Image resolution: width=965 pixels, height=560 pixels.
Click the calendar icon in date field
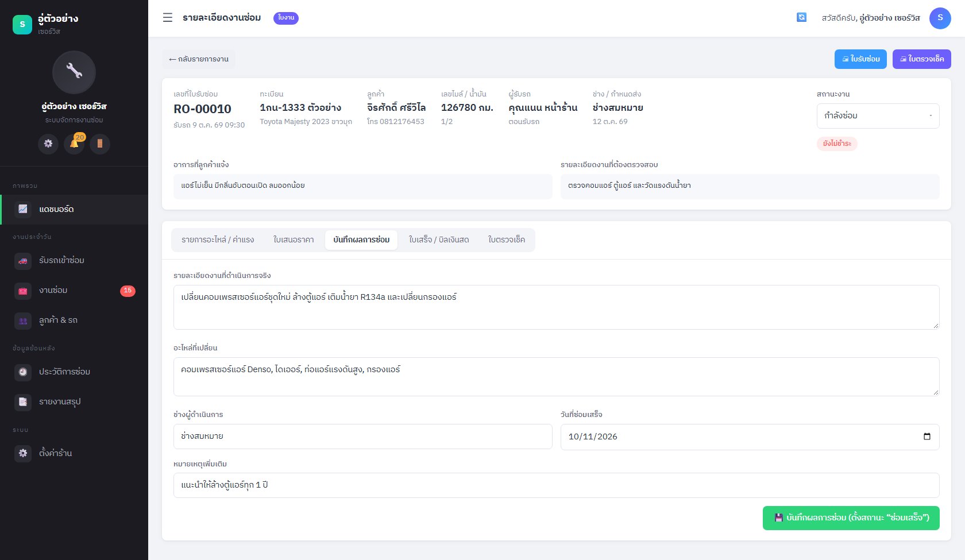927,437
